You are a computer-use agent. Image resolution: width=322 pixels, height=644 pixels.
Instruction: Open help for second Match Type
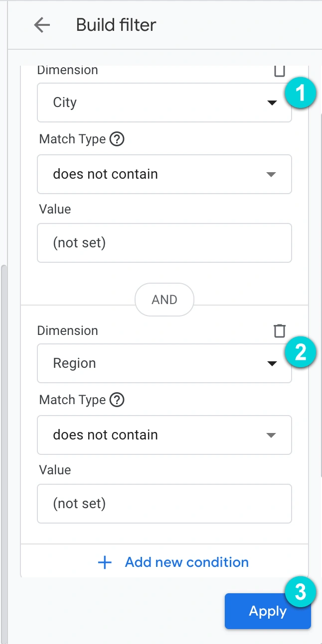click(117, 400)
